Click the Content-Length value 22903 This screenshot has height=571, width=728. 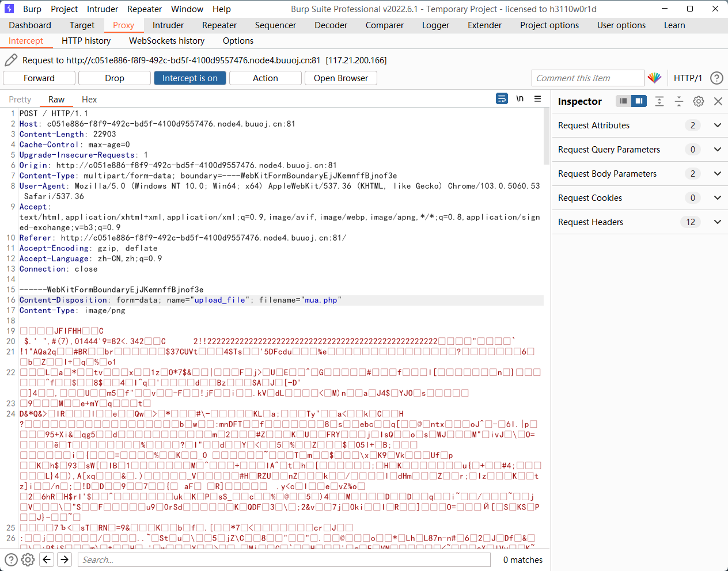coord(105,134)
